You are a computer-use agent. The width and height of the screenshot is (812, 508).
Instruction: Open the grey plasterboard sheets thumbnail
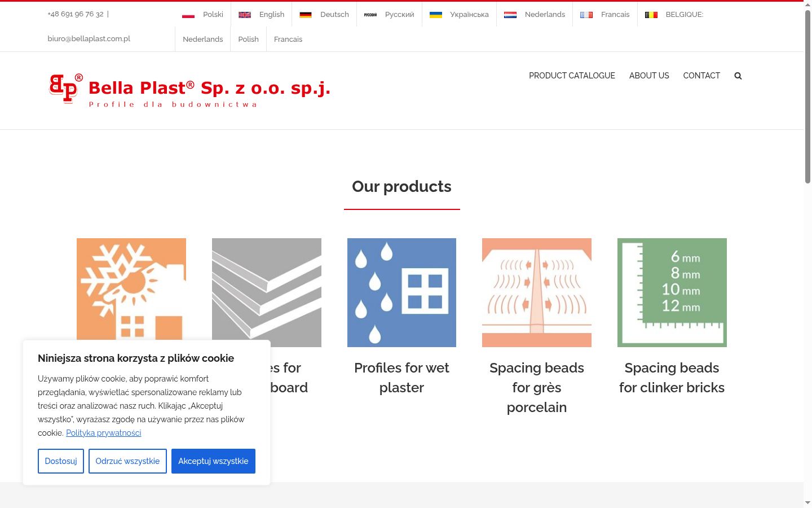(267, 292)
